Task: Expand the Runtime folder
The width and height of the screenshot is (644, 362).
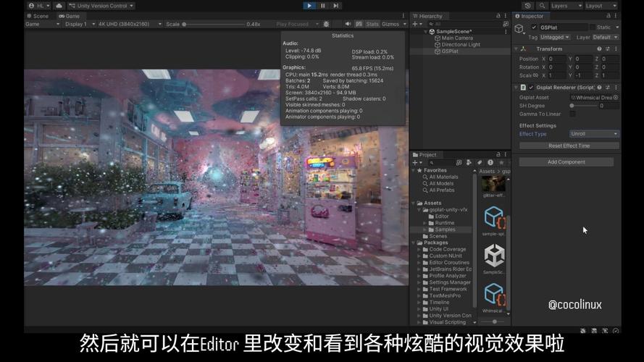Action: pos(425,223)
